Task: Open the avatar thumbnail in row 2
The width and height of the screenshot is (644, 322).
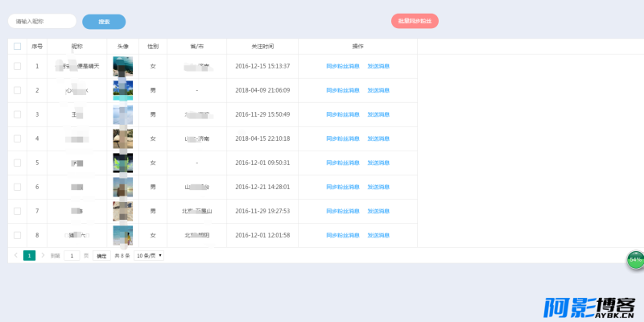Action: (x=123, y=90)
